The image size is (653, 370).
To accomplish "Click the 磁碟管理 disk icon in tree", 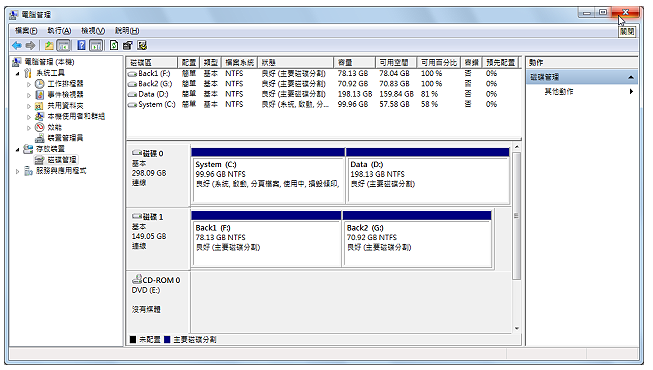I will click(x=40, y=160).
